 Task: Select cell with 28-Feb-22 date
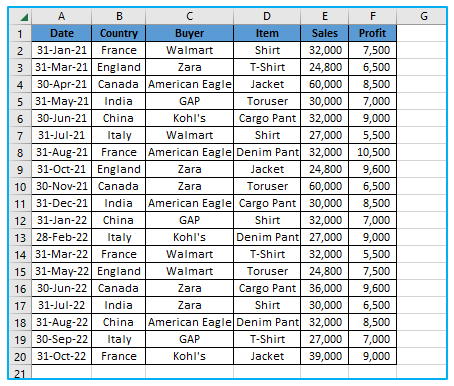click(x=62, y=237)
